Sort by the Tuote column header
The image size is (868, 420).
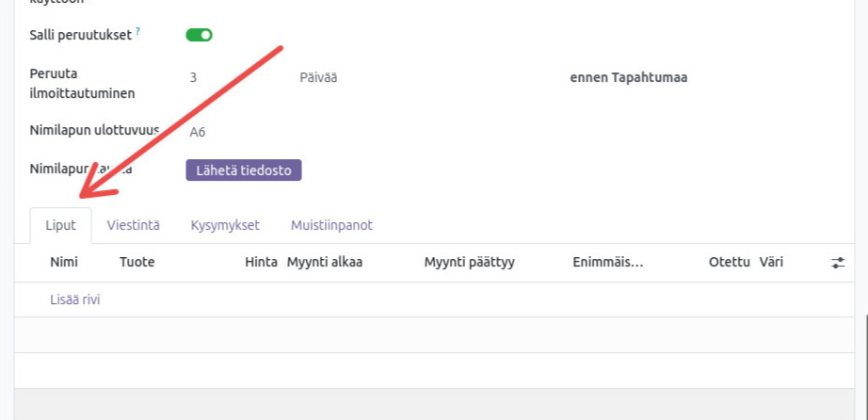coord(137,263)
